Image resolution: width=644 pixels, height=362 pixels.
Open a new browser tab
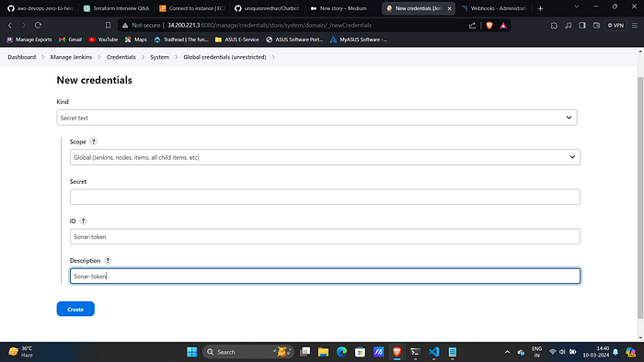(x=541, y=8)
